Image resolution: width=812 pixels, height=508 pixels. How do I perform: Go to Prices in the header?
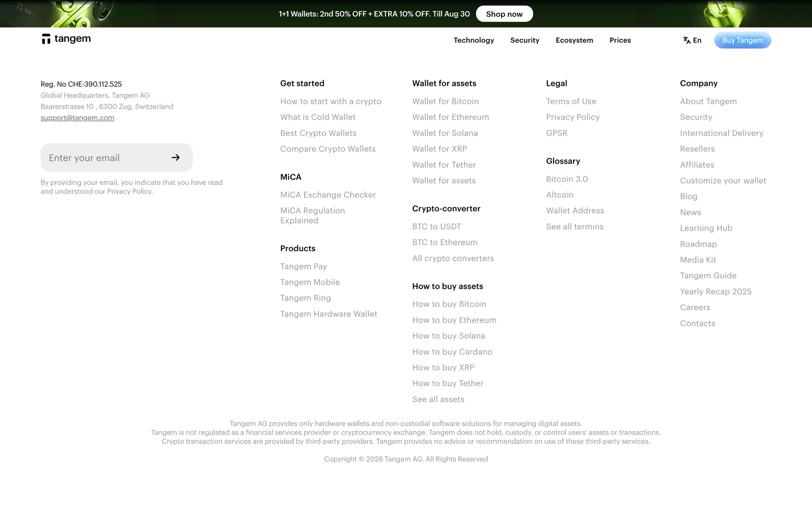tap(620, 40)
